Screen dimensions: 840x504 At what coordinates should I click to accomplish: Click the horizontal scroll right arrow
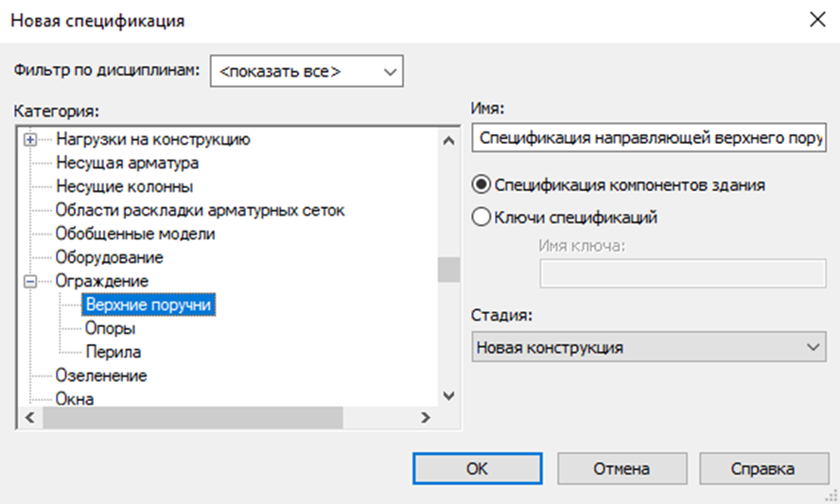click(x=426, y=417)
